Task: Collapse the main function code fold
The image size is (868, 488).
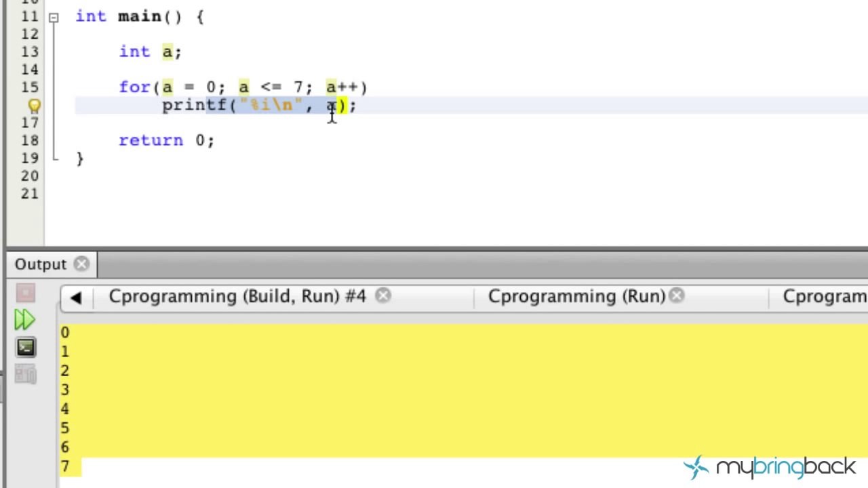Action: [x=54, y=18]
